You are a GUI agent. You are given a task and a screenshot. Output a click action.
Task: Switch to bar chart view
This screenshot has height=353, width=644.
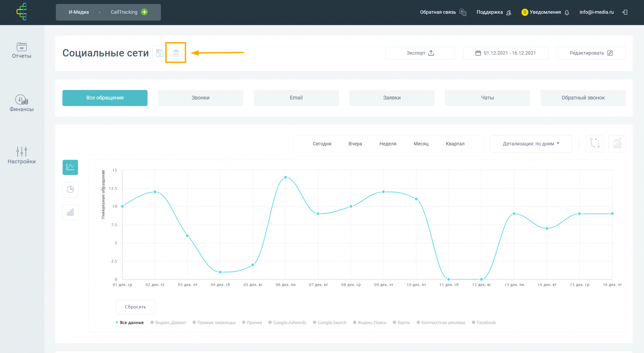(x=70, y=212)
